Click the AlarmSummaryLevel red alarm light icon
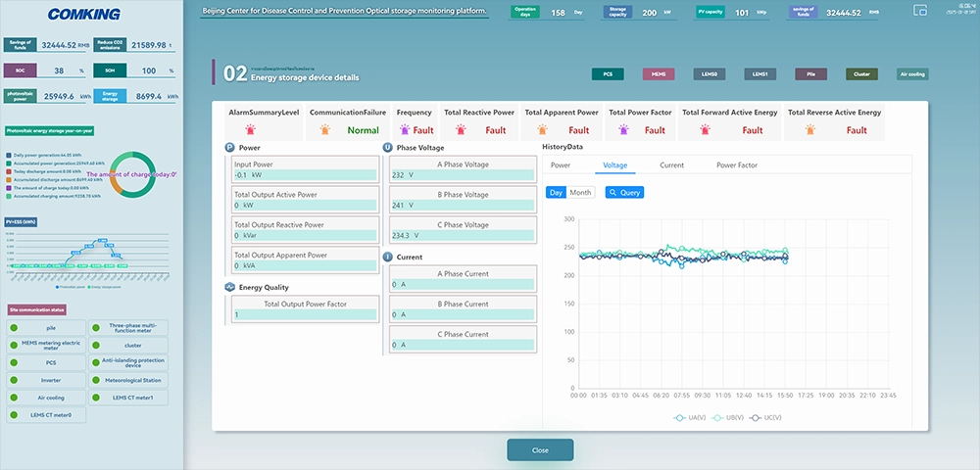The height and width of the screenshot is (470, 980). pos(251,130)
